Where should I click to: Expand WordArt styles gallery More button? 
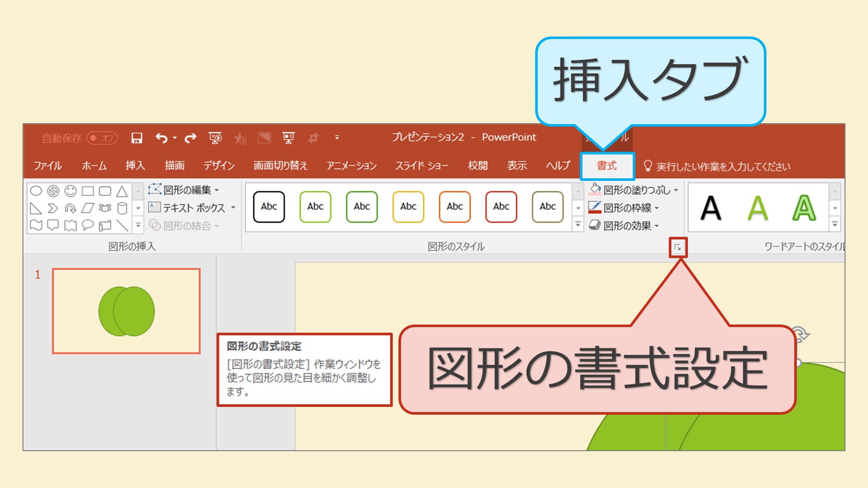click(x=835, y=225)
